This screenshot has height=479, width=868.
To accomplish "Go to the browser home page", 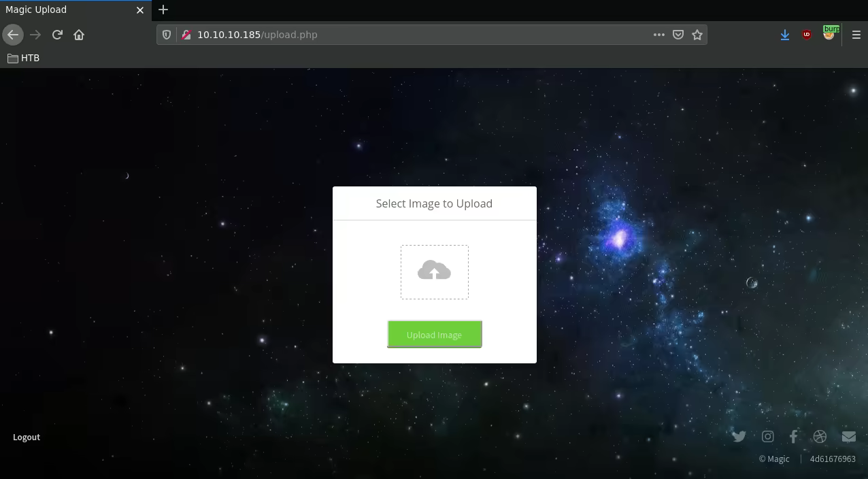I will (x=79, y=35).
